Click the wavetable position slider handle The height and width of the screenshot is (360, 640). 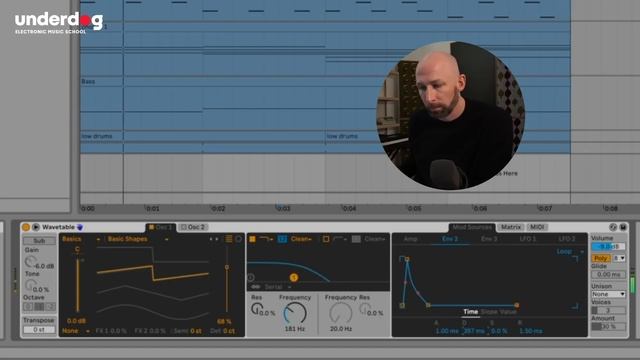click(x=227, y=267)
